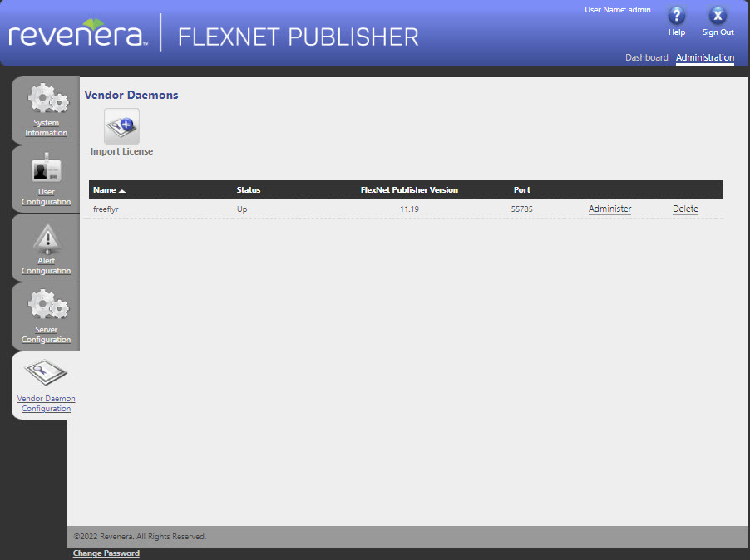Click the 11.19 version value
Viewport: 750px width, 560px height.
[409, 209]
